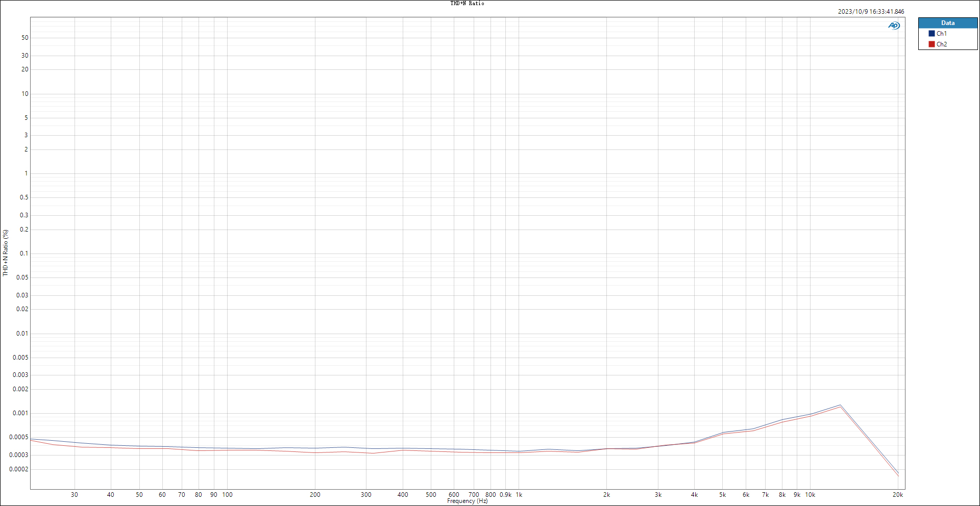Click the THD+N Ratio graph title
This screenshot has width=980, height=506.
(467, 4)
